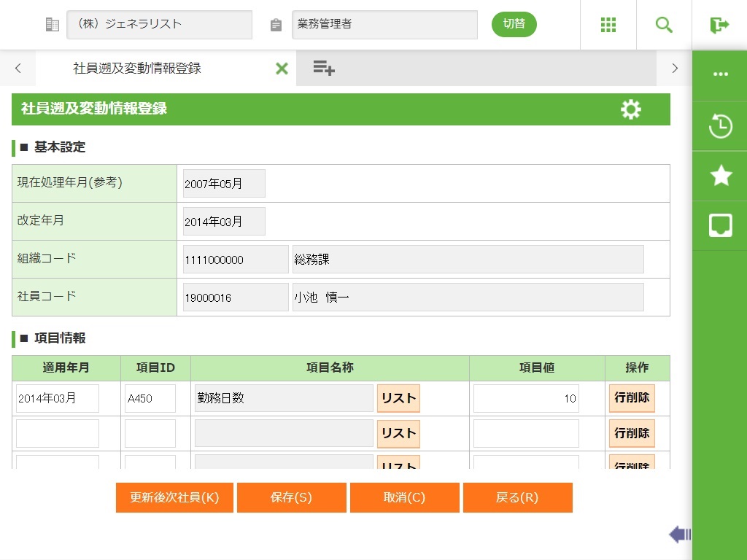Open settings gear in green header
Viewport: 747px width, 560px height.
point(630,109)
